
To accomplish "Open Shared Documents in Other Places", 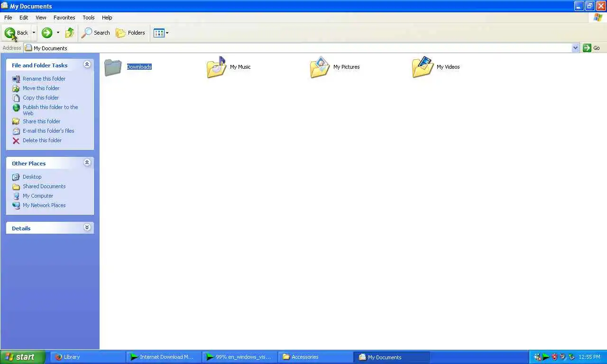I will coord(44,186).
